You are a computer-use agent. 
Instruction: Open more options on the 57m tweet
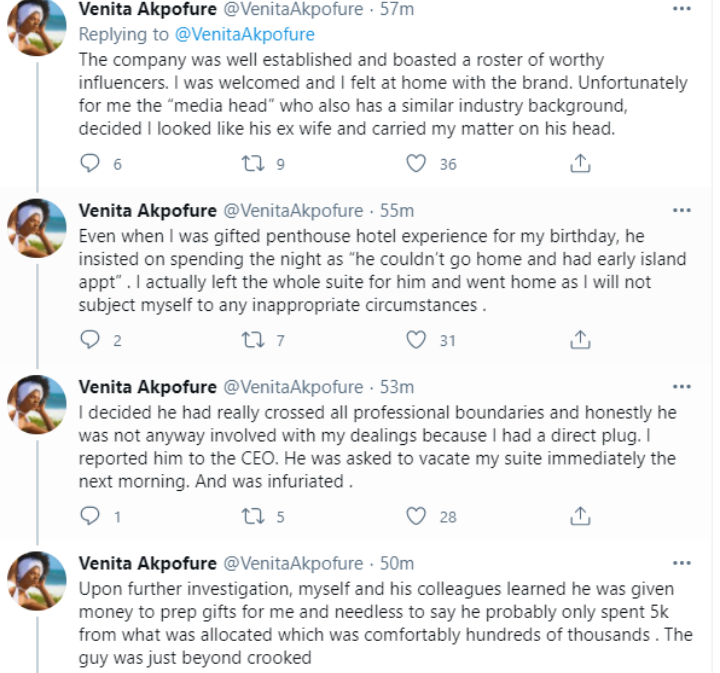coord(682,11)
